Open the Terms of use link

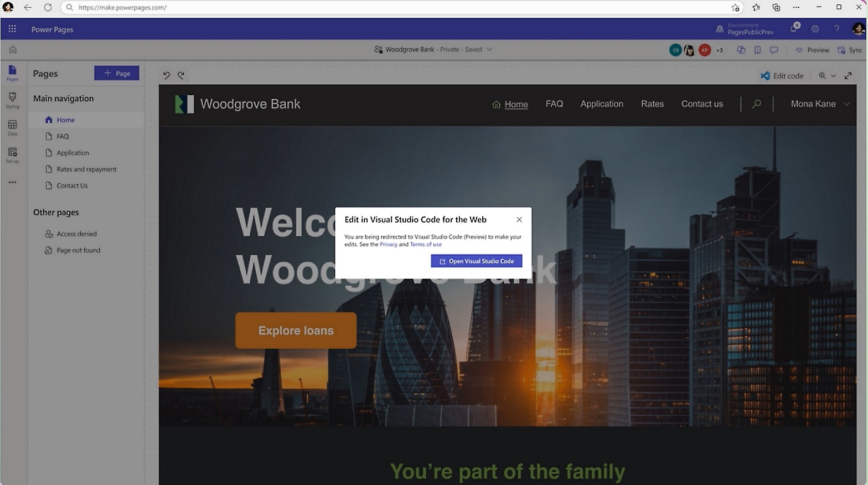tap(426, 244)
